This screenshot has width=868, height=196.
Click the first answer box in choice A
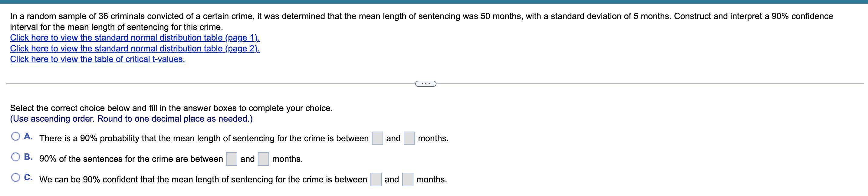(377, 139)
